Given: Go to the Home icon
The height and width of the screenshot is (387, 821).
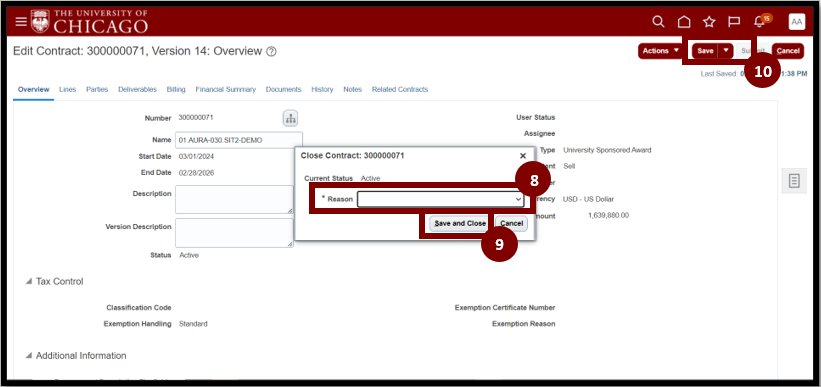Looking at the screenshot, I should [684, 21].
